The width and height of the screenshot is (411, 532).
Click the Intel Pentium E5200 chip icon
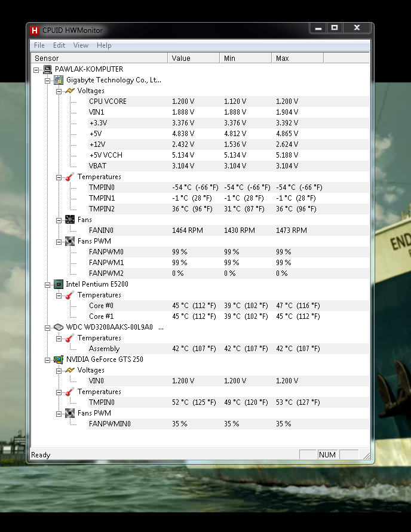[x=59, y=284]
